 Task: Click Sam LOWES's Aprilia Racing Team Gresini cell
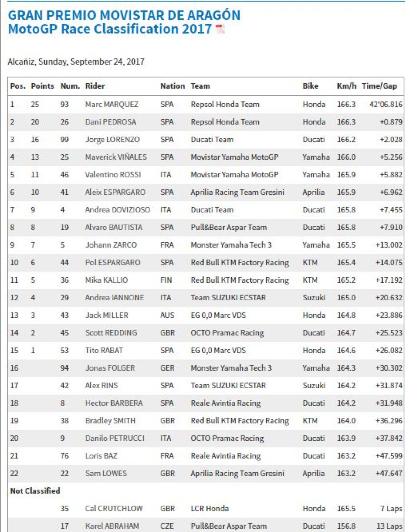click(x=237, y=473)
